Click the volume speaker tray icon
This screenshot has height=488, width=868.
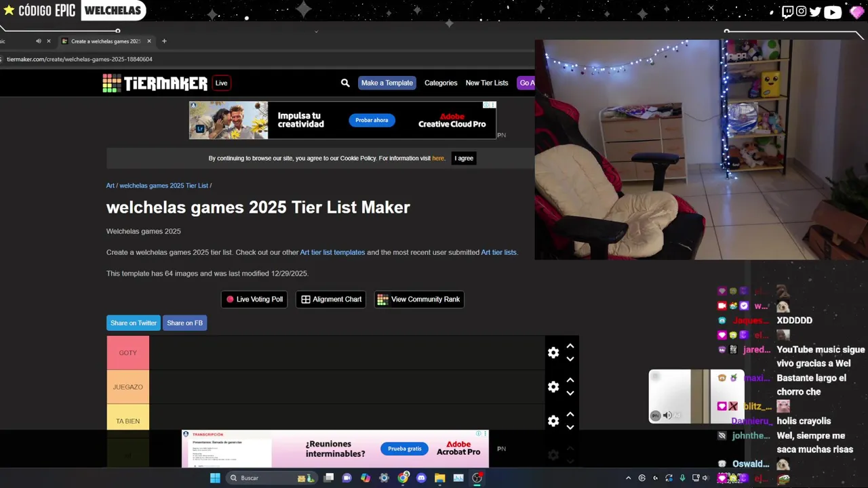click(x=705, y=478)
